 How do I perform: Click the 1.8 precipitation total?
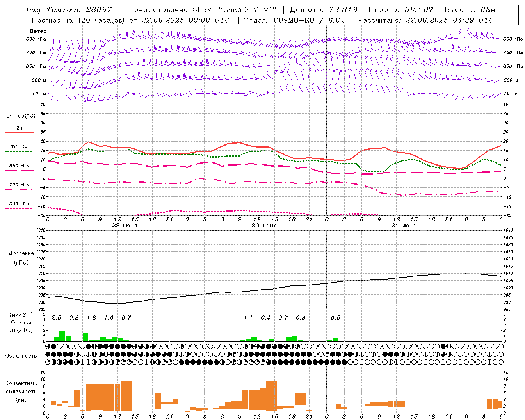point(91,317)
